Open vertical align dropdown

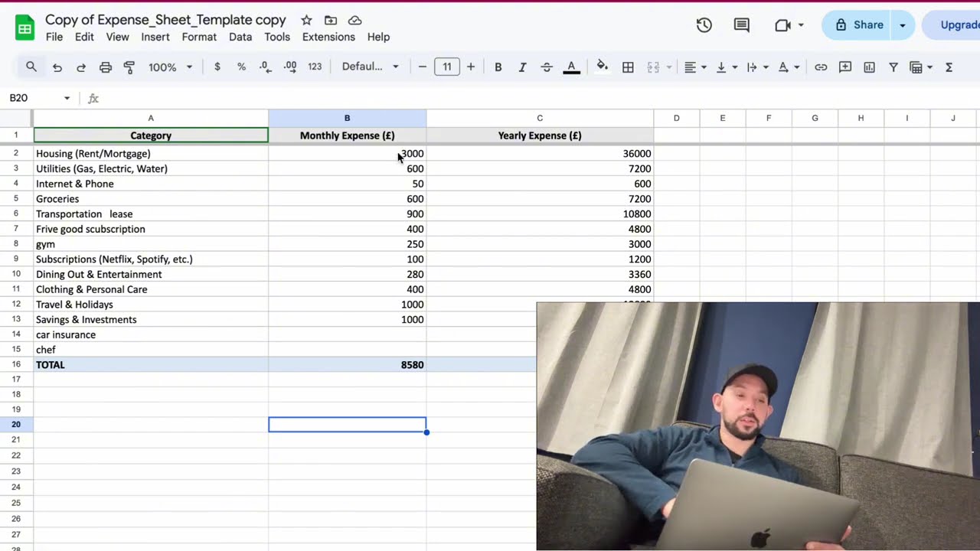coord(727,67)
